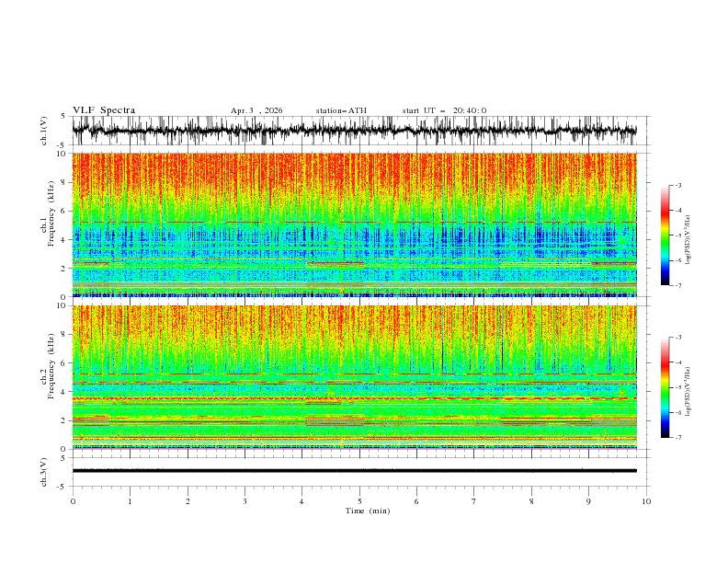
Task: Click the "-3" tick on ch.2 color bar
Action: (x=677, y=338)
